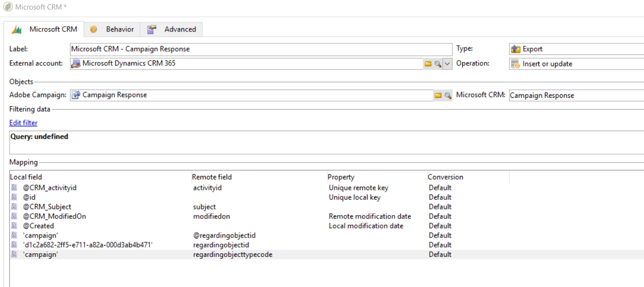Open the Microsoft CRM object dropdown

click(576, 95)
